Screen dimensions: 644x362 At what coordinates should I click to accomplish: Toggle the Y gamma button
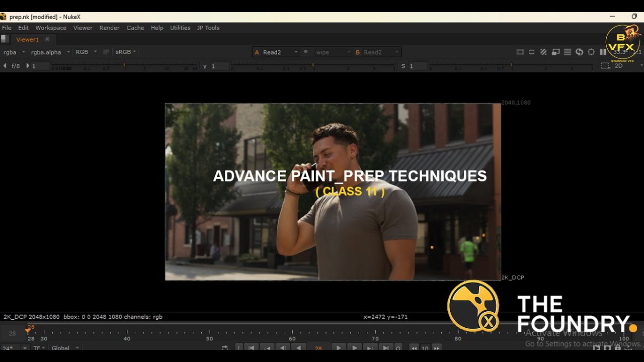(205, 66)
